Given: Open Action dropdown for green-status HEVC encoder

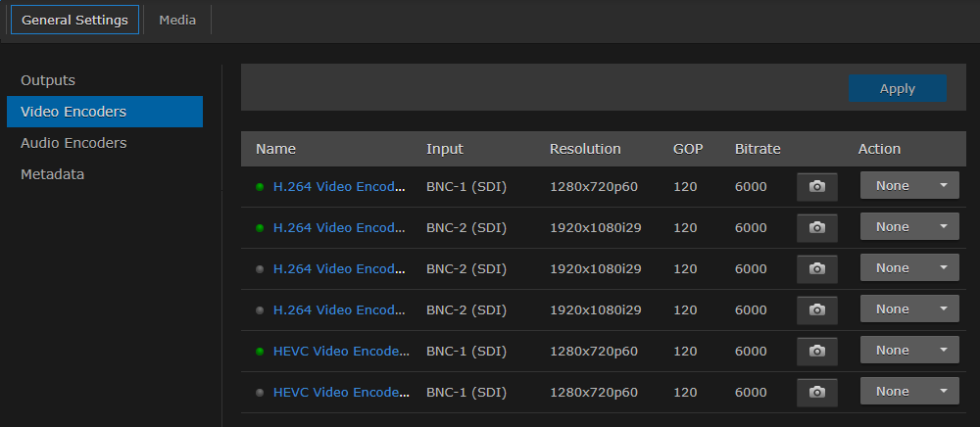Looking at the screenshot, I should [908, 351].
